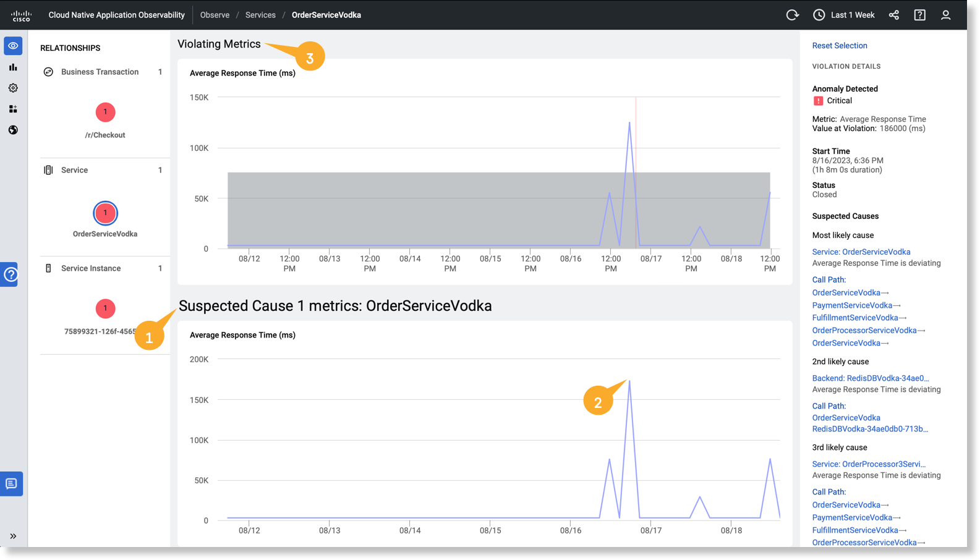This screenshot has width=980, height=560.
Task: Select the 75899321-126f service instance circle
Action: (105, 308)
